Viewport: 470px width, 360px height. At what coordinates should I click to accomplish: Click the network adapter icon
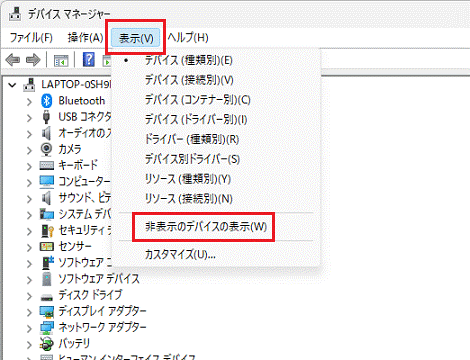pos(47,328)
